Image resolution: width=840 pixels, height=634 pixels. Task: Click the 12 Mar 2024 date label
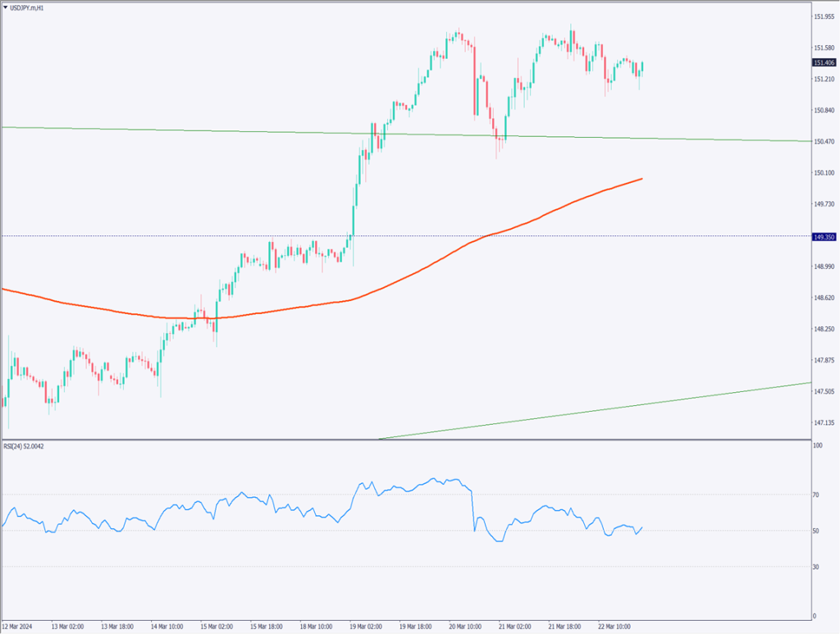pos(18,625)
